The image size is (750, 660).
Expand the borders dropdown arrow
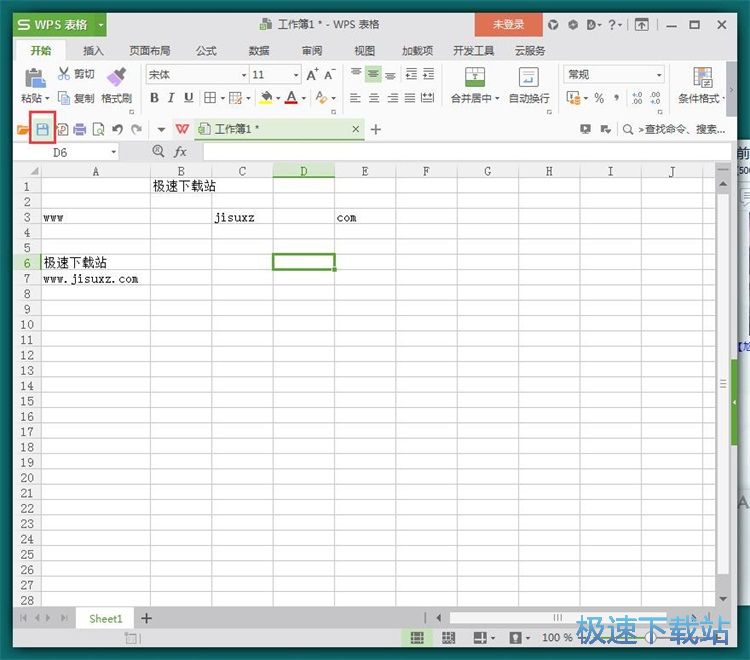pos(222,98)
